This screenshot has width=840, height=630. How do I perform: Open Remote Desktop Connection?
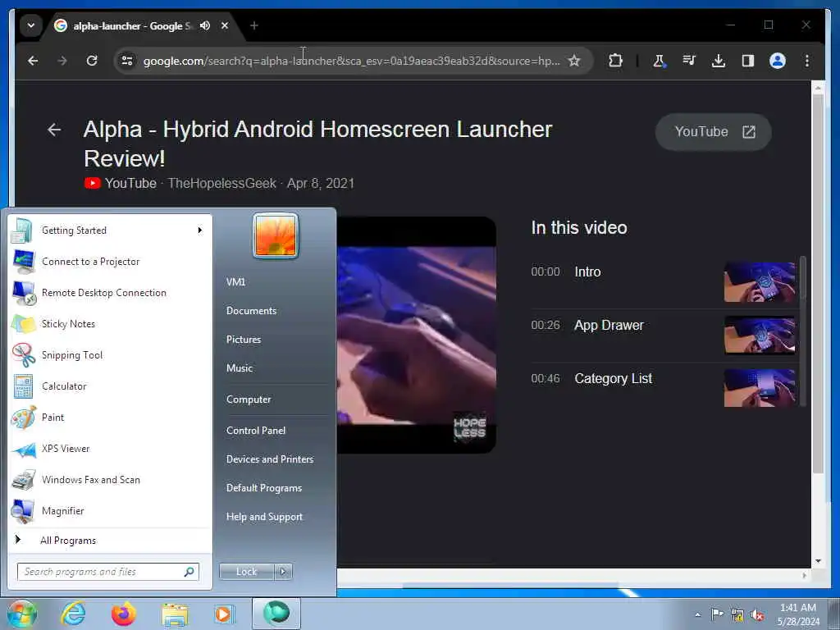coord(110,293)
